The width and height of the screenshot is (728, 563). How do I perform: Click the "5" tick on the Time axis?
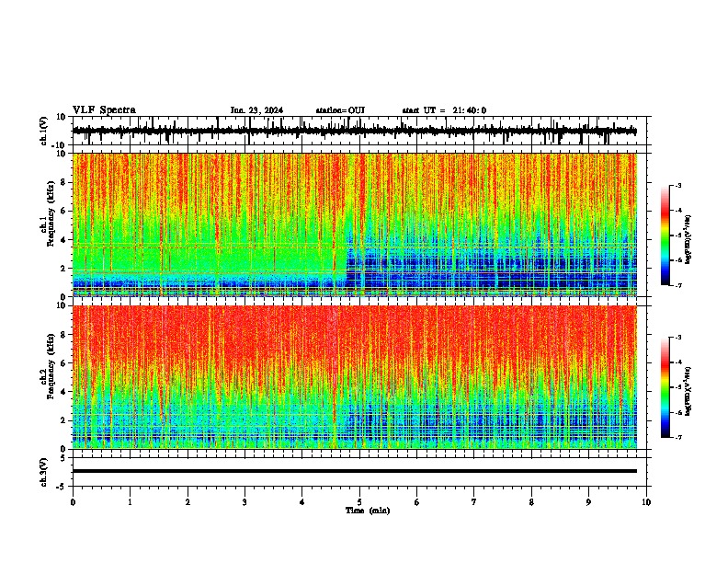359,502
